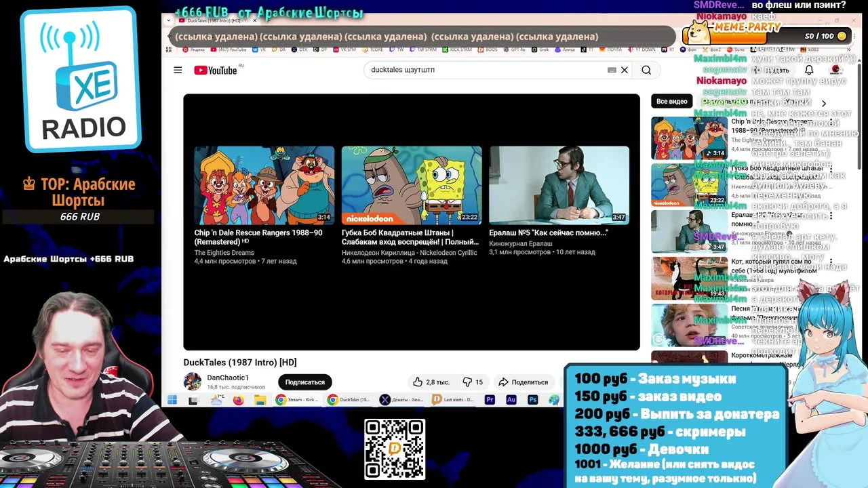This screenshot has width=868, height=488.
Task: Open KICK STRM bookmark
Action: click(x=456, y=49)
